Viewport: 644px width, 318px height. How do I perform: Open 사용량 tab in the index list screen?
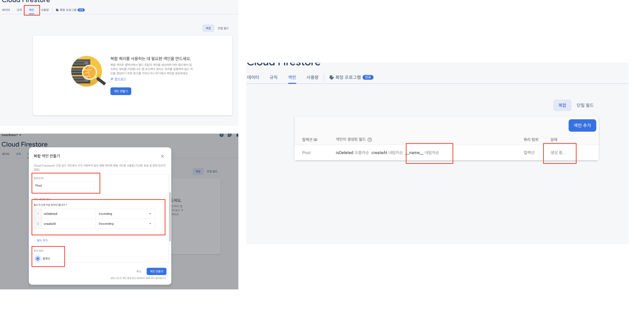[x=312, y=77]
